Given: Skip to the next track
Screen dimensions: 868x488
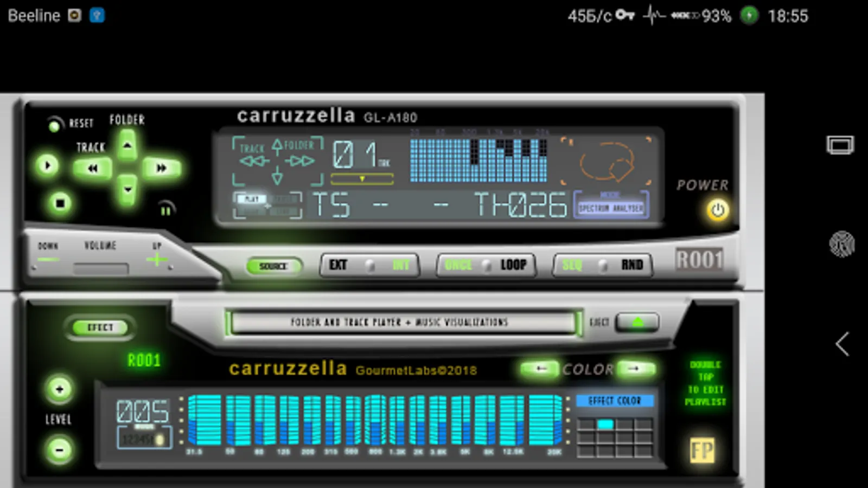Looking at the screenshot, I should click(x=161, y=168).
